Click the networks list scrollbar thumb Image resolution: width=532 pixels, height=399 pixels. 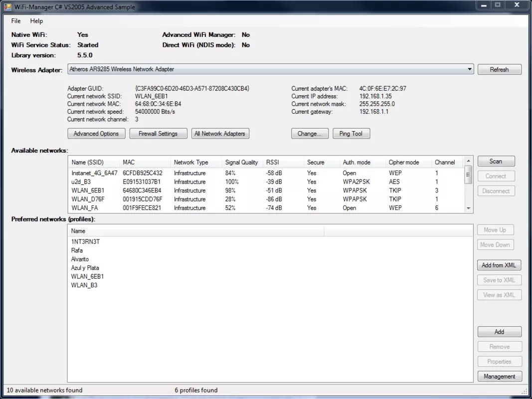pyautogui.click(x=469, y=175)
